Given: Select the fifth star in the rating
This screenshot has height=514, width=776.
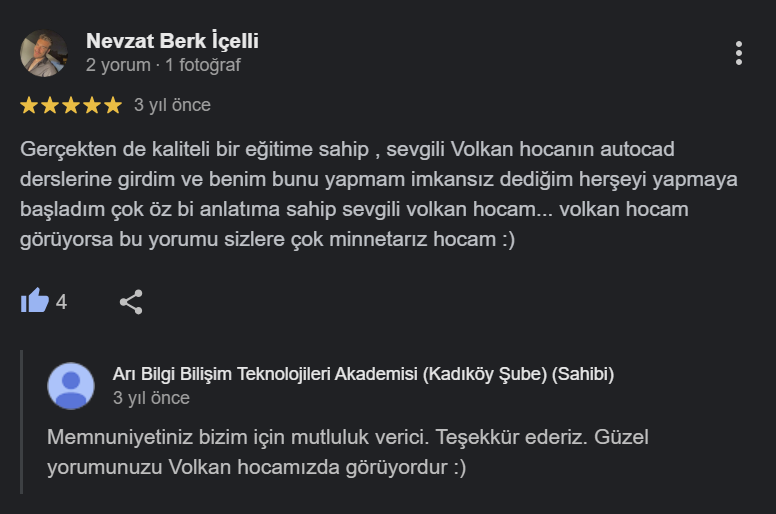Looking at the screenshot, I should click(113, 105).
